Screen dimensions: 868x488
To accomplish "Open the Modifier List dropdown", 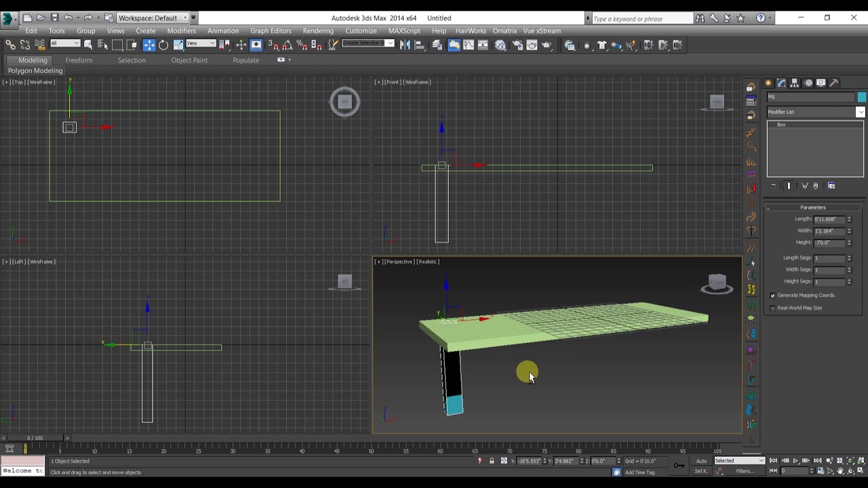I will [816, 112].
